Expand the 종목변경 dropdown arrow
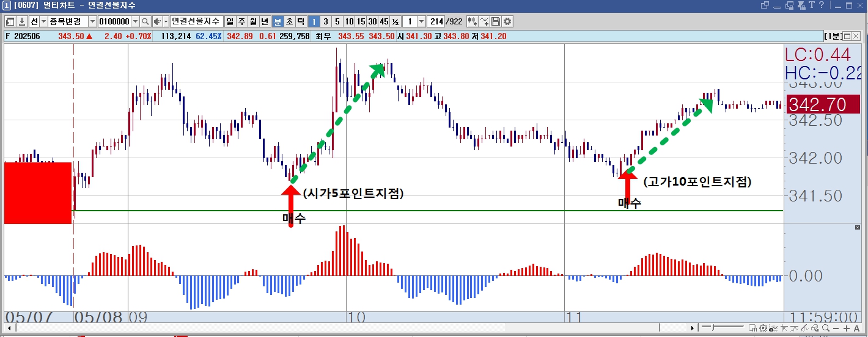868x337 pixels. coord(92,21)
